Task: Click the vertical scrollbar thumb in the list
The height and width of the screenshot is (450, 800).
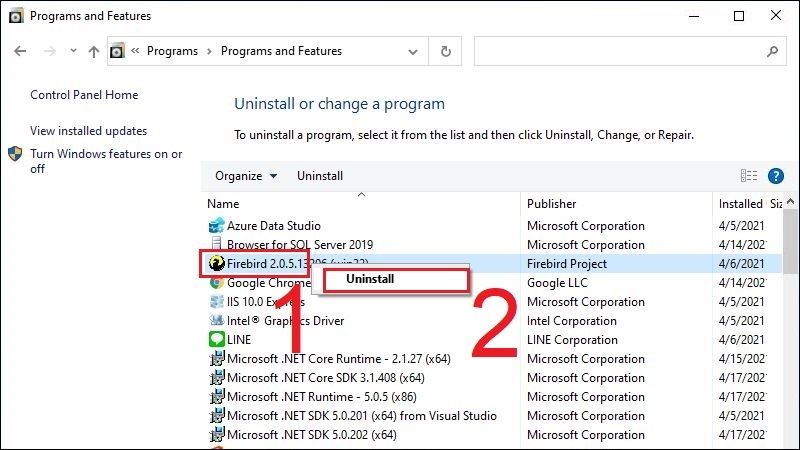Action: point(791,241)
